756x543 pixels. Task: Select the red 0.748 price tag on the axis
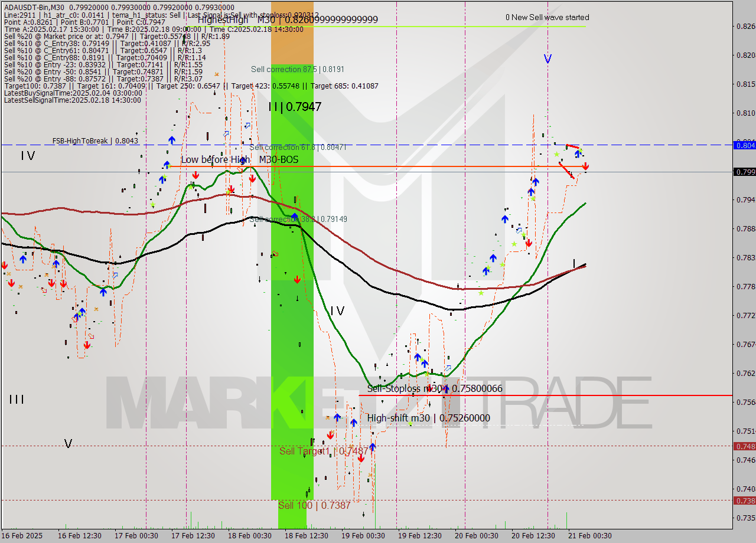pos(744,446)
